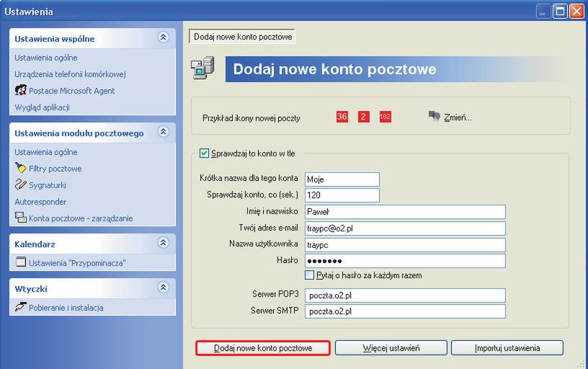The width and height of the screenshot is (588, 369).
Task: Click the Serwer POP3 field
Action: pyautogui.click(x=405, y=295)
